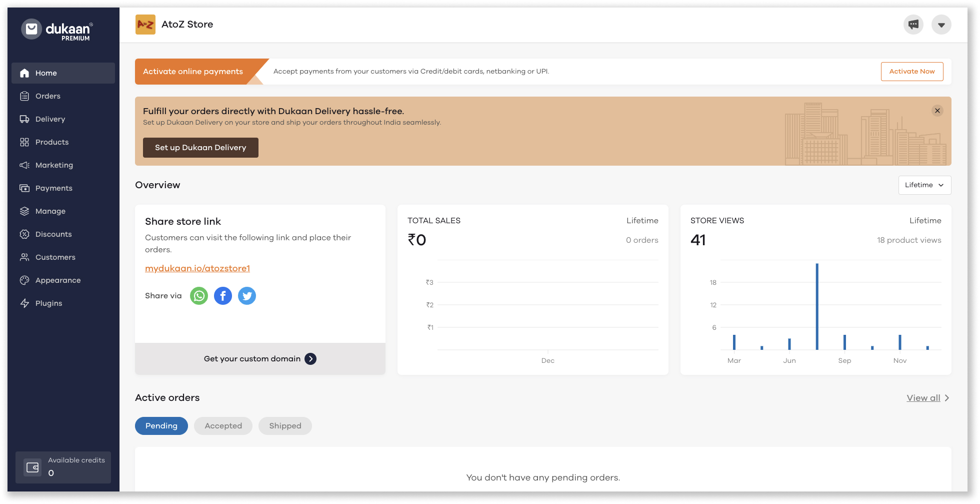Viewport: 980px width, 504px height.
Task: Click the 0 orders text
Action: 642,240
